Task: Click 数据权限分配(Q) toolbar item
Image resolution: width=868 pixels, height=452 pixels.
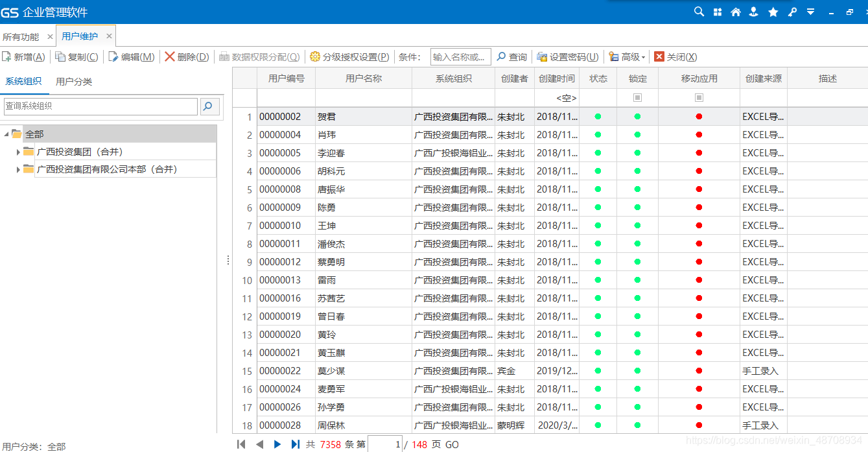Action: click(259, 57)
